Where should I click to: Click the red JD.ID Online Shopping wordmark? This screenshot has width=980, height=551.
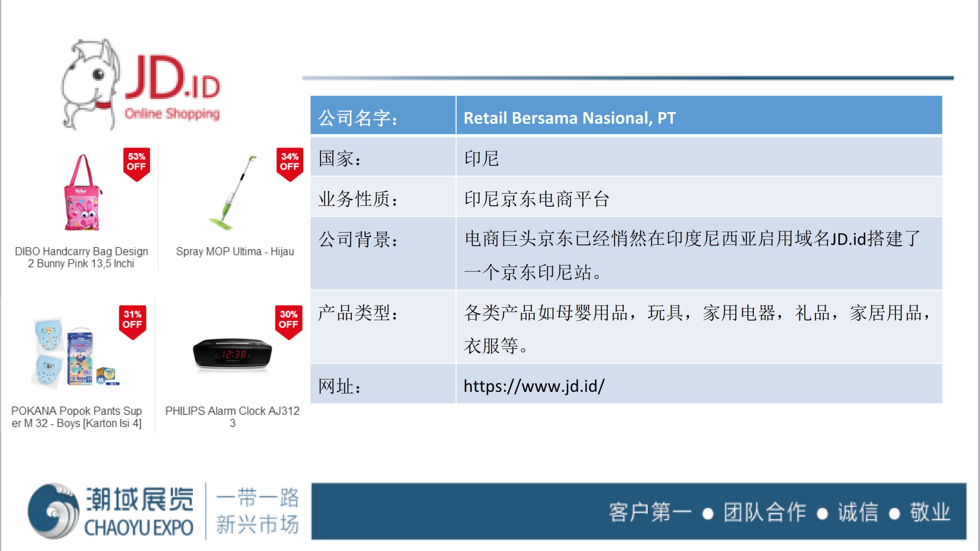pyautogui.click(x=172, y=88)
